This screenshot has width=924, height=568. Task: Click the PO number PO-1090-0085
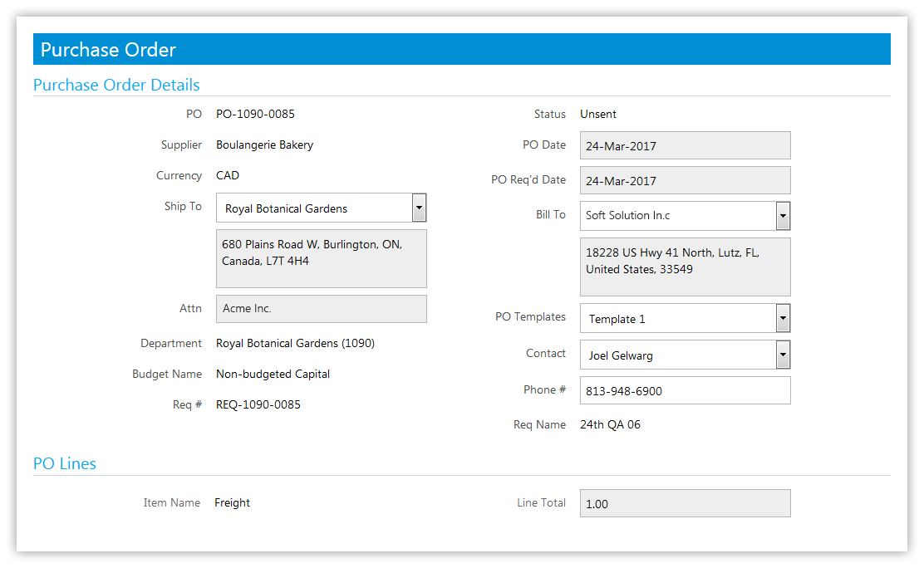(255, 114)
